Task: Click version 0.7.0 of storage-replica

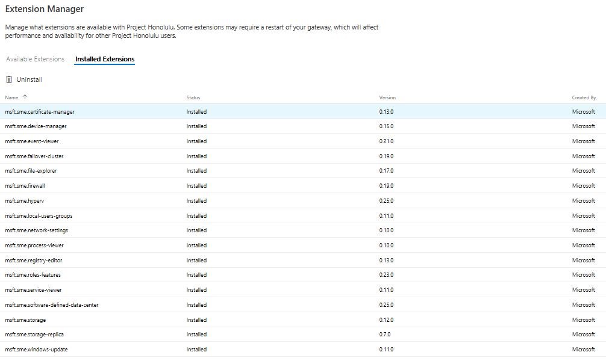Action: (x=385, y=335)
